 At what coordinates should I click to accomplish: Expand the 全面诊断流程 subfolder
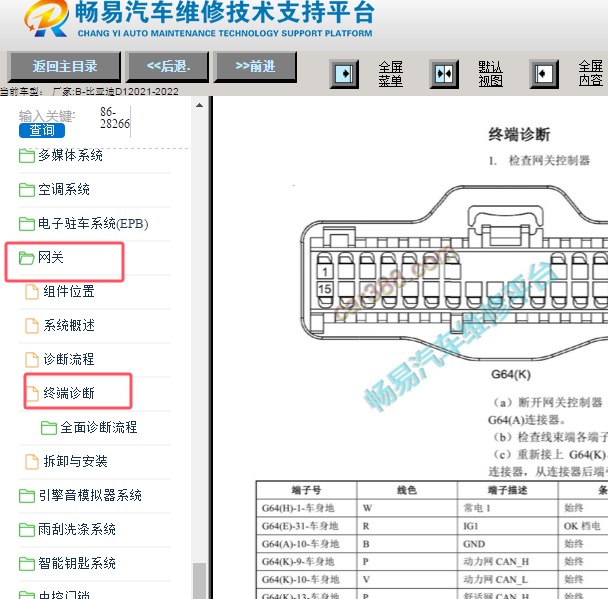(89, 427)
